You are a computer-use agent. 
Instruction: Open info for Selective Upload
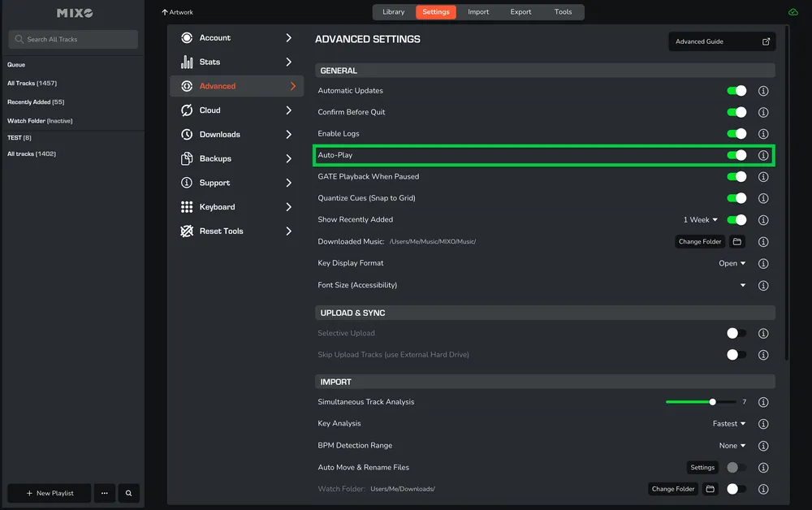763,334
